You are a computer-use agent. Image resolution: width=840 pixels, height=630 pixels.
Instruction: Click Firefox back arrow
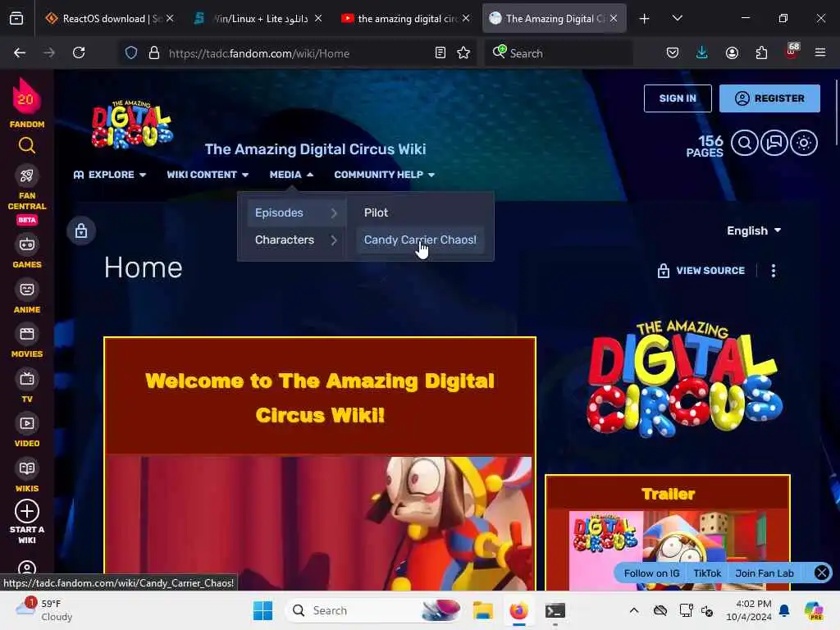pos(20,52)
